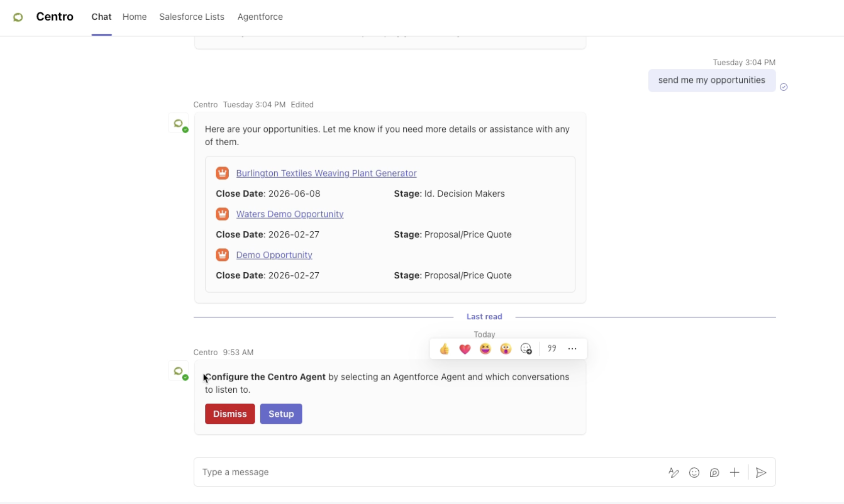Switch to the Chat tab
The height and width of the screenshot is (504, 844).
(x=101, y=17)
